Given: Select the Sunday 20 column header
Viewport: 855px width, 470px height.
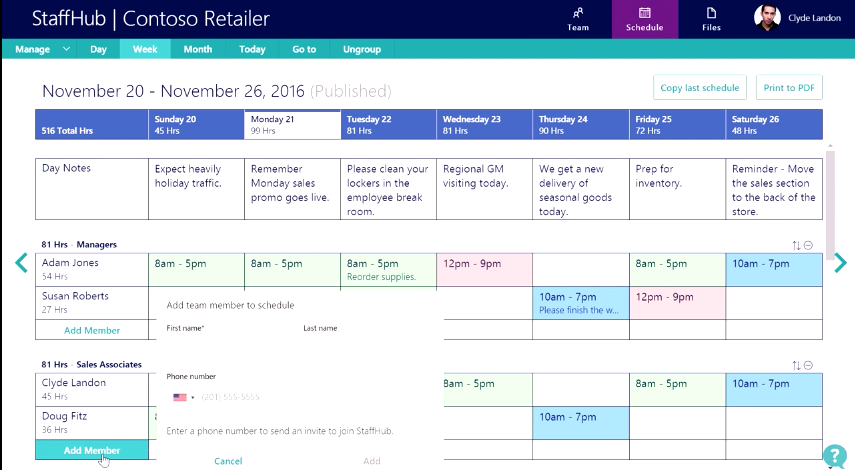Looking at the screenshot, I should pos(196,124).
